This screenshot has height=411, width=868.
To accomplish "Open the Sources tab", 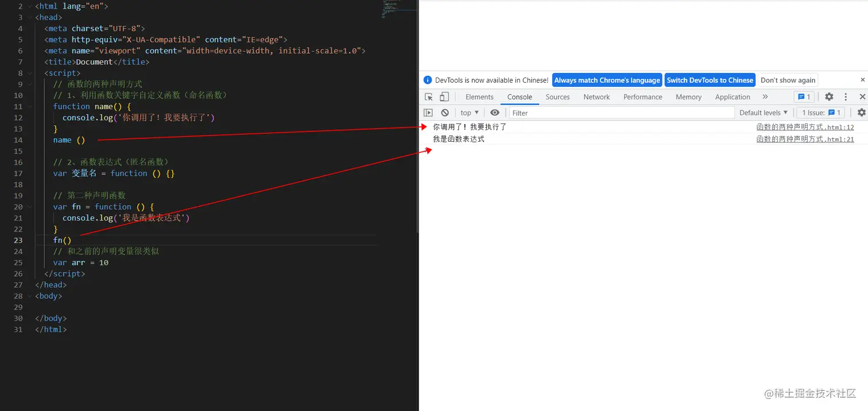I will pos(557,97).
